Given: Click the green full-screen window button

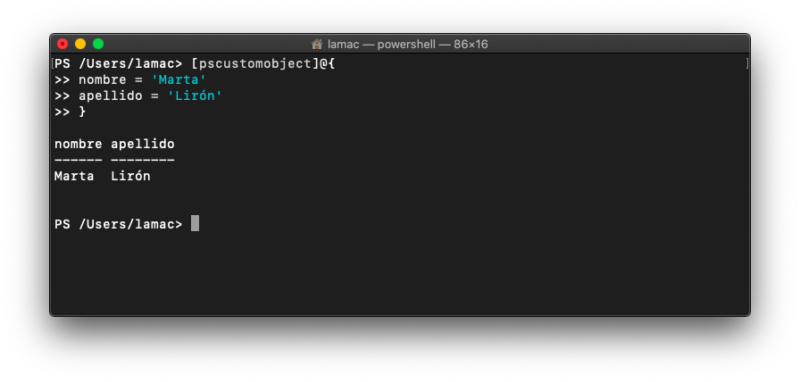Looking at the screenshot, I should click(x=98, y=44).
